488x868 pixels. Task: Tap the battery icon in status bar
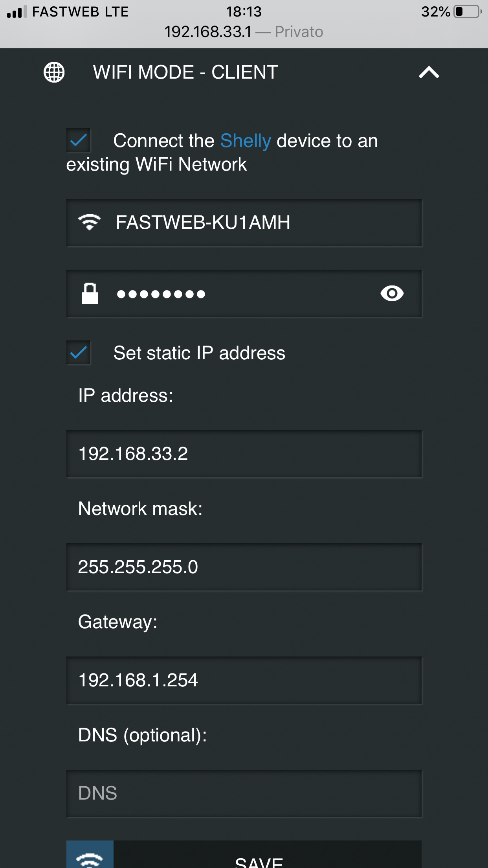[x=468, y=11]
